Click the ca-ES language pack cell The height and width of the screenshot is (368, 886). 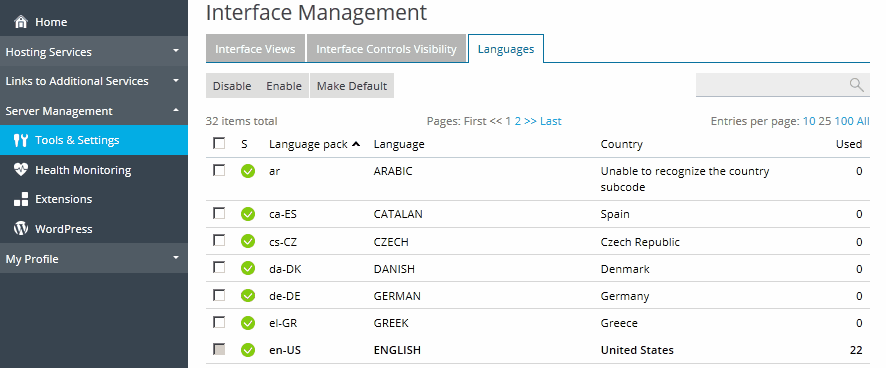click(x=284, y=214)
